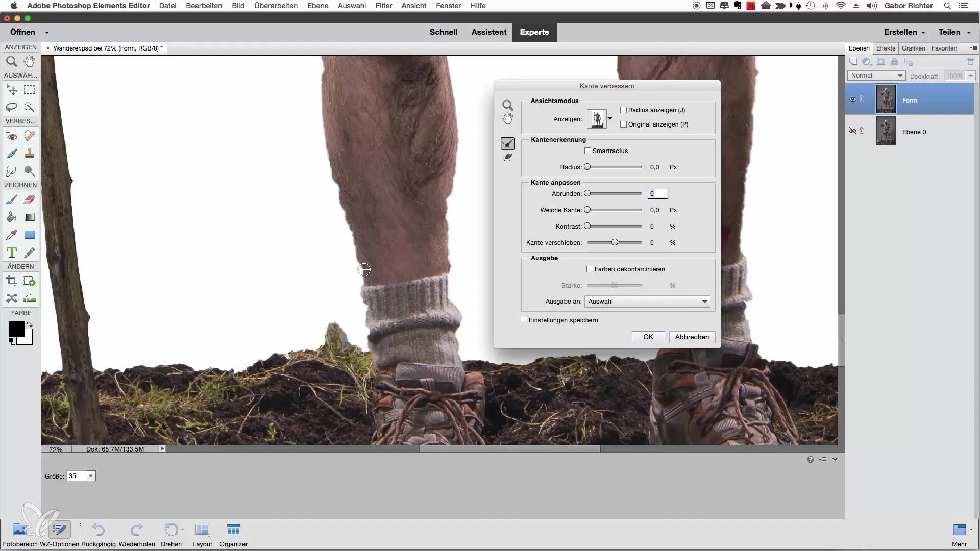This screenshot has width=980, height=551.
Task: Select the Move tool
Action: click(x=11, y=90)
